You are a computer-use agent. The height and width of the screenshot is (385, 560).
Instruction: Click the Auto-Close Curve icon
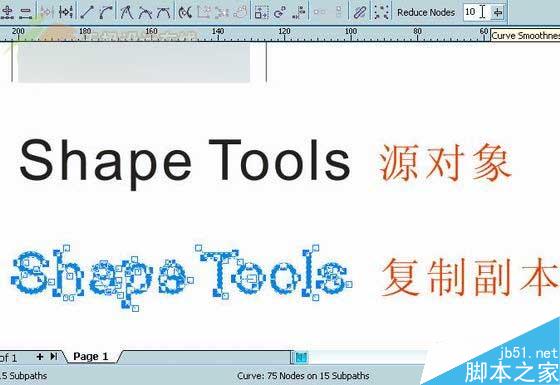click(240, 12)
